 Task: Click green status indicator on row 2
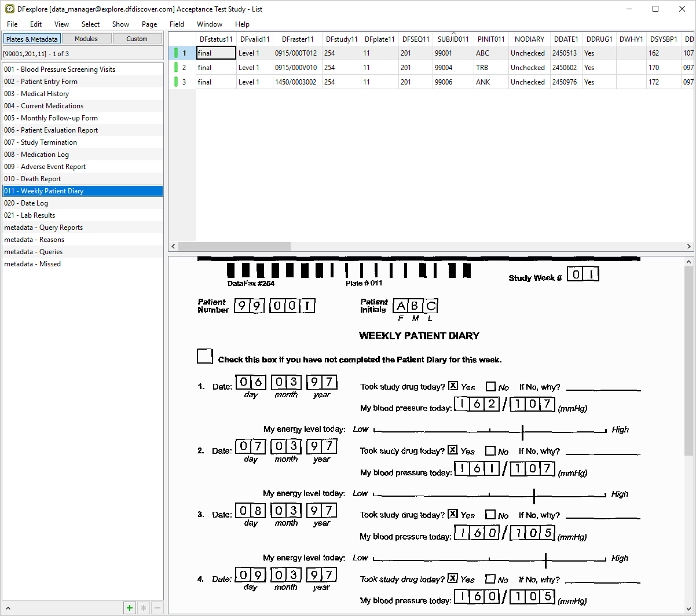pos(176,68)
